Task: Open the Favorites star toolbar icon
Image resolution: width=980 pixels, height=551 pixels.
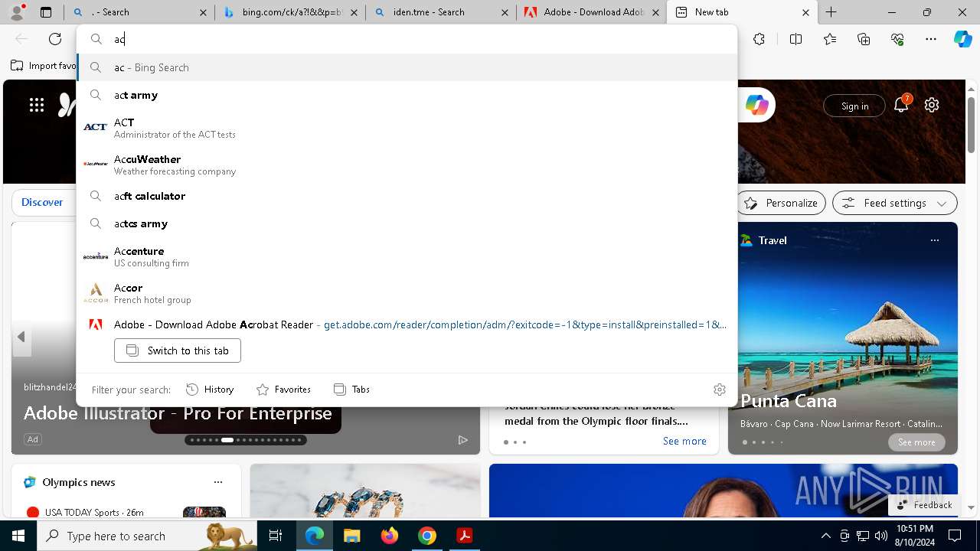Action: tap(830, 39)
